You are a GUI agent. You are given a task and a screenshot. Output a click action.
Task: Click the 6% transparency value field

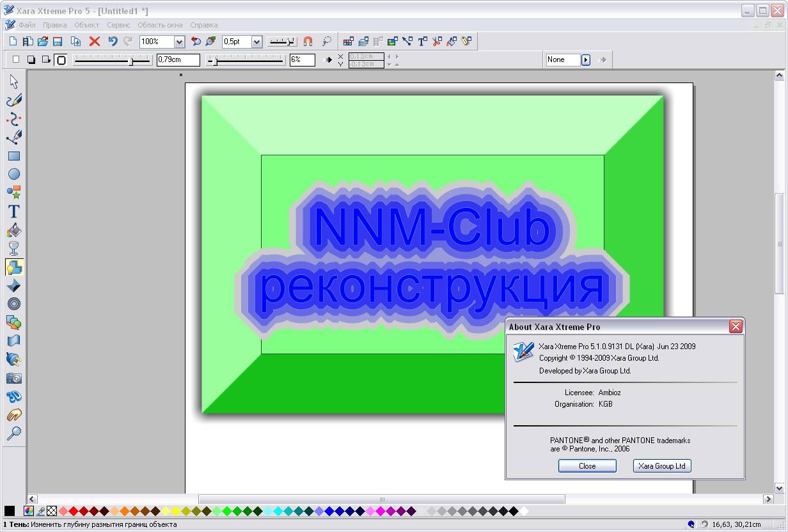coord(303,59)
